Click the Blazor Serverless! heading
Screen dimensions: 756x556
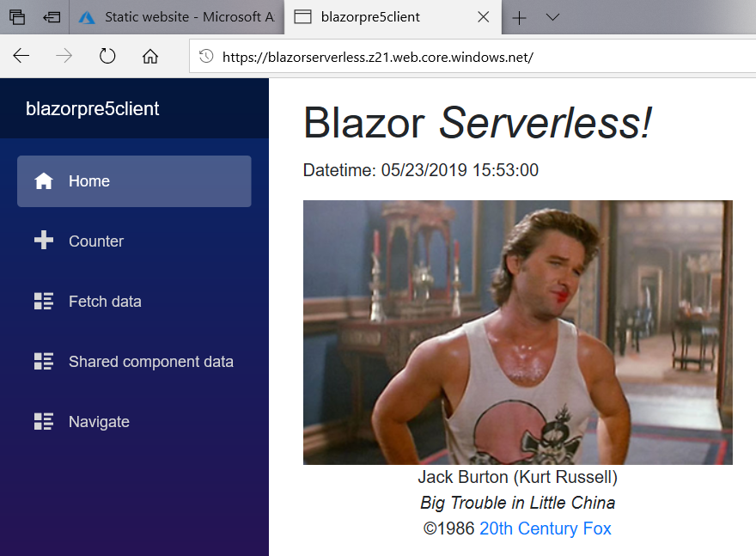[x=478, y=123]
